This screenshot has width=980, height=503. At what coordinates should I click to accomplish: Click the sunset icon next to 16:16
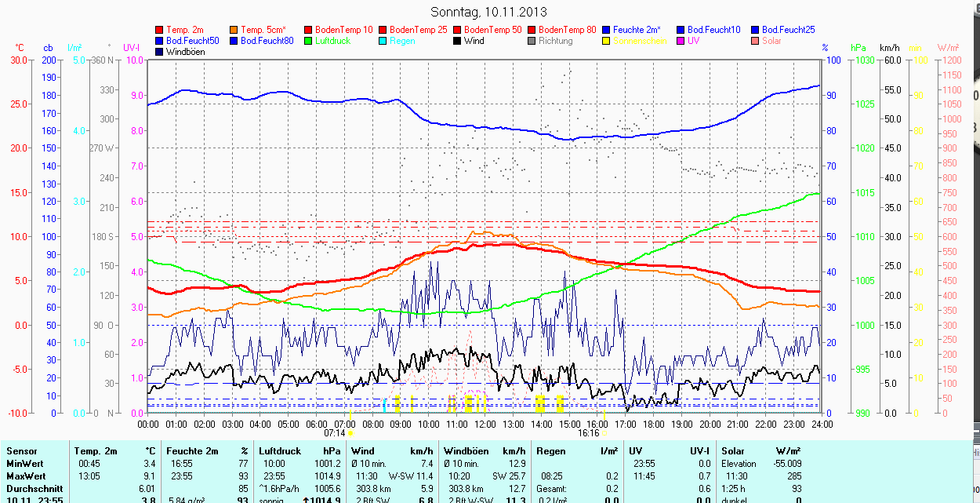pos(604,432)
